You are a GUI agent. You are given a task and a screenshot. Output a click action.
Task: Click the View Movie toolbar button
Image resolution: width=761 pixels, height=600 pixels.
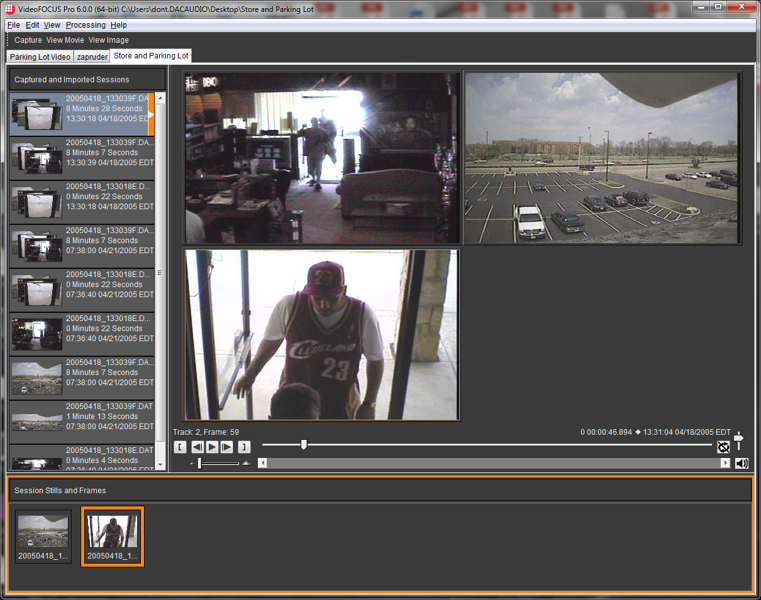click(65, 40)
